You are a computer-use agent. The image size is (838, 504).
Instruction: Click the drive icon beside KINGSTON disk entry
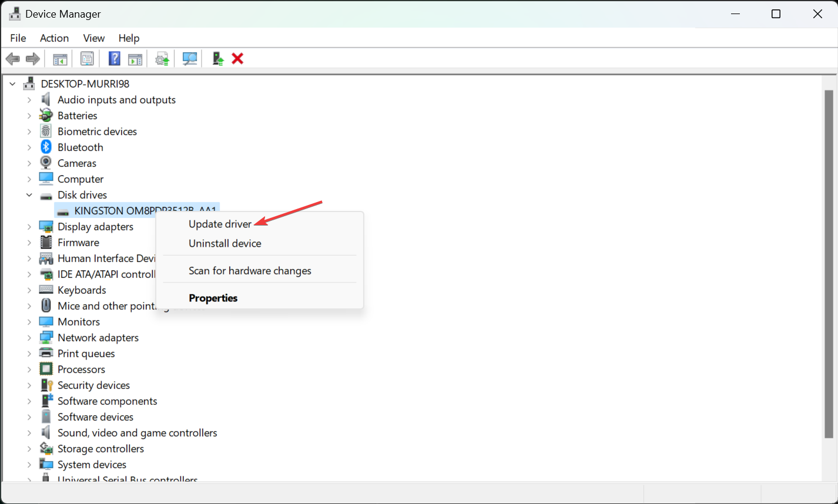pos(62,211)
